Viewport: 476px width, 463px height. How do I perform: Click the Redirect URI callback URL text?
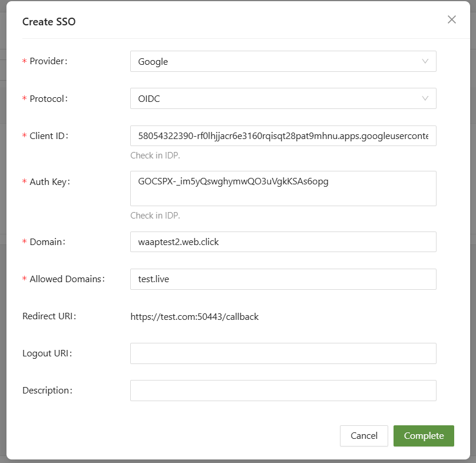pos(194,317)
